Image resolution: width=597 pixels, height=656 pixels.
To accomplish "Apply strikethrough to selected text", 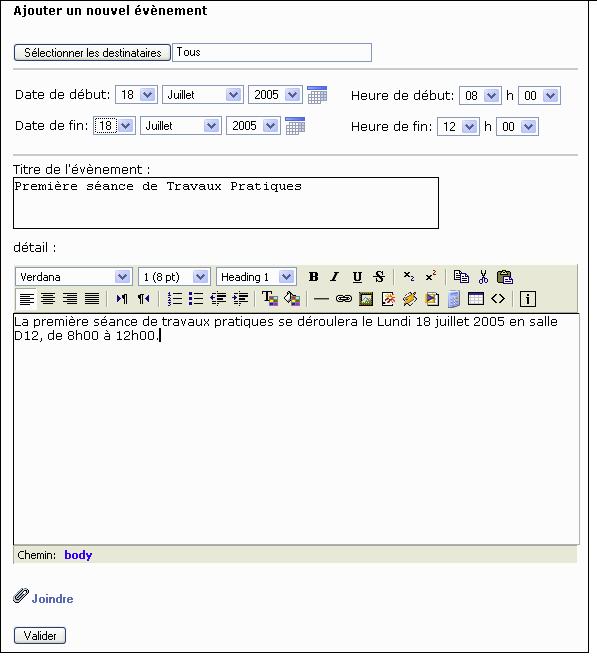I will tap(379, 277).
